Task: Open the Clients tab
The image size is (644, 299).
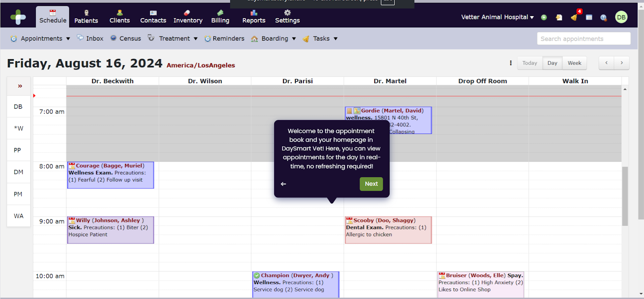Action: (120, 16)
